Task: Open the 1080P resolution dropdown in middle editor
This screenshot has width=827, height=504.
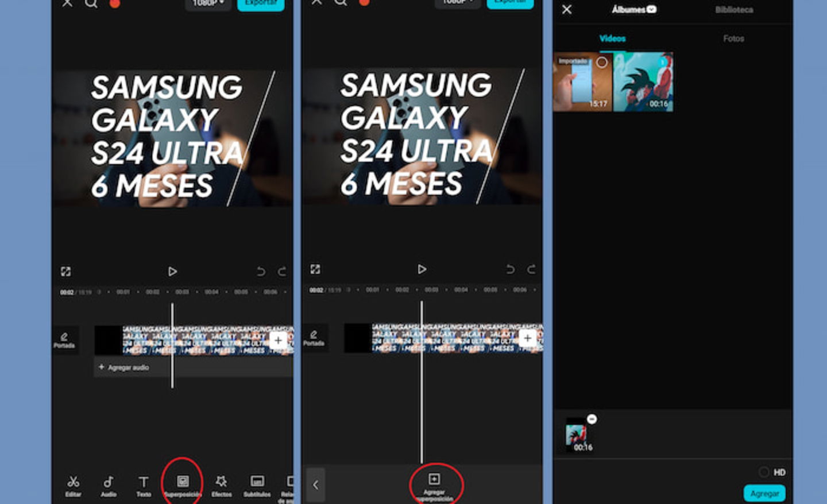Action: 458,3
